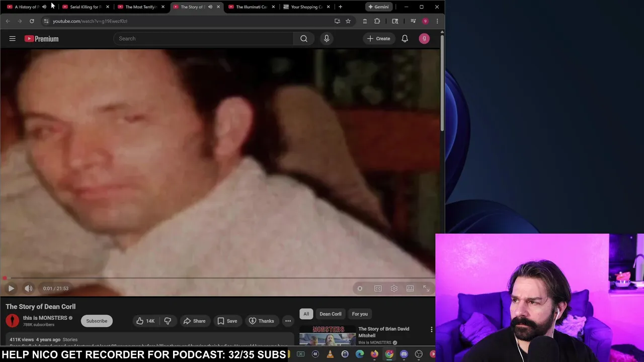Save the video to a playlist
The image size is (644, 362).
227,321
